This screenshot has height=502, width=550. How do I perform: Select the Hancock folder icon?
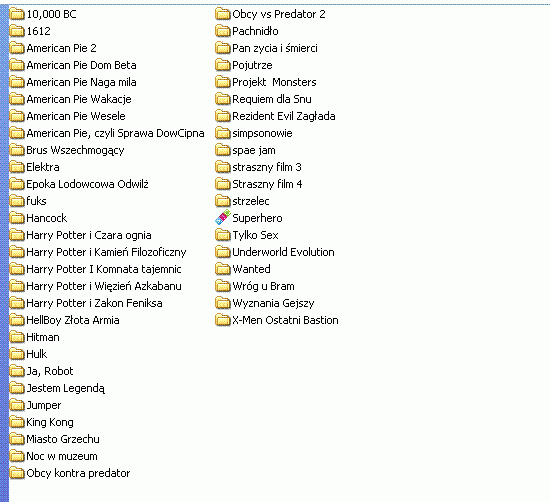tap(17, 218)
